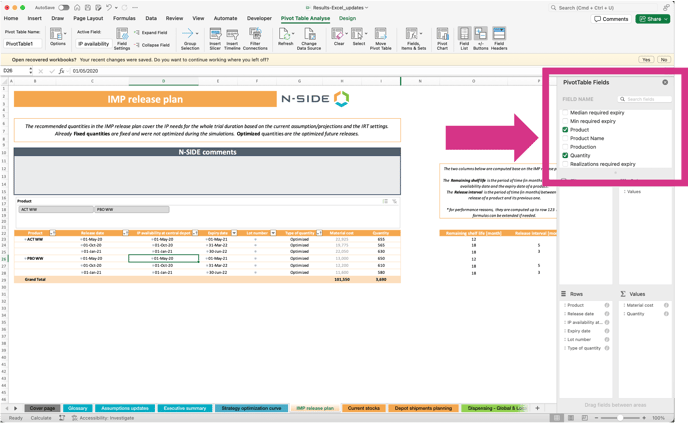Screen dimensions: 688x423
Task: Open Fields, Items & Sets
Action: coord(413,39)
